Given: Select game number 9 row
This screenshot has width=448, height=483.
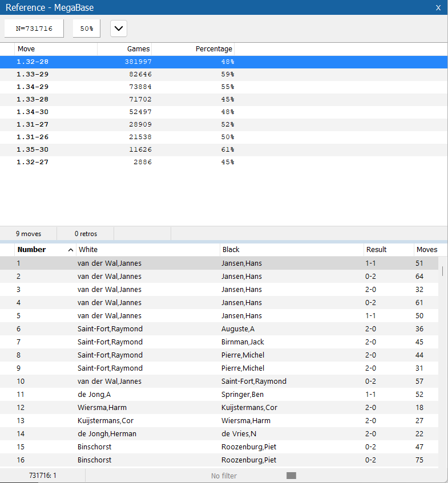Looking at the screenshot, I should pyautogui.click(x=219, y=368).
